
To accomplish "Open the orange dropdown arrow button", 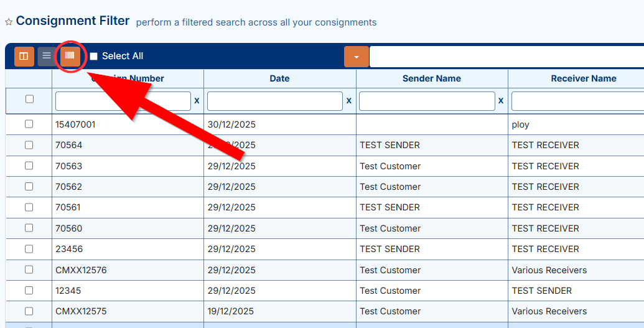I will [x=357, y=57].
